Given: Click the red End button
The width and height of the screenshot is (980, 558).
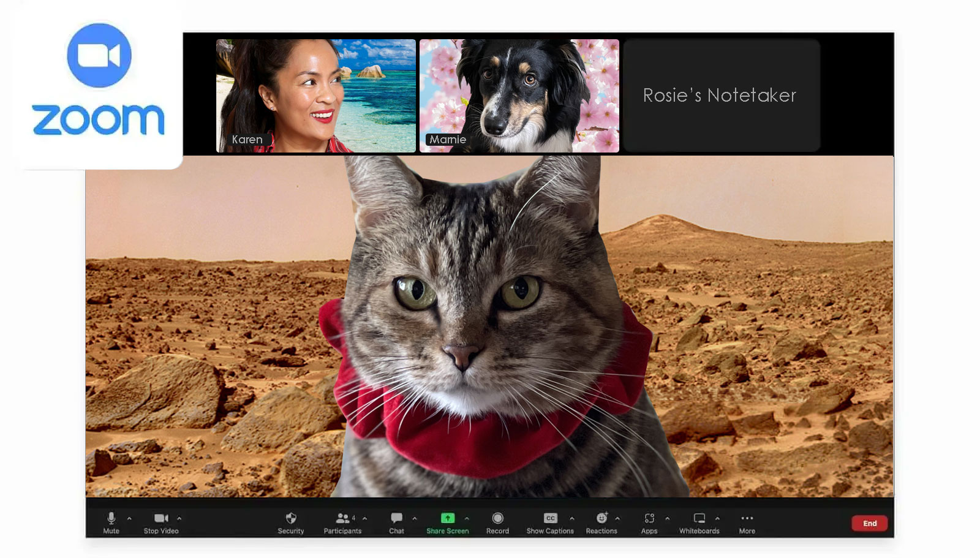Looking at the screenshot, I should [869, 523].
